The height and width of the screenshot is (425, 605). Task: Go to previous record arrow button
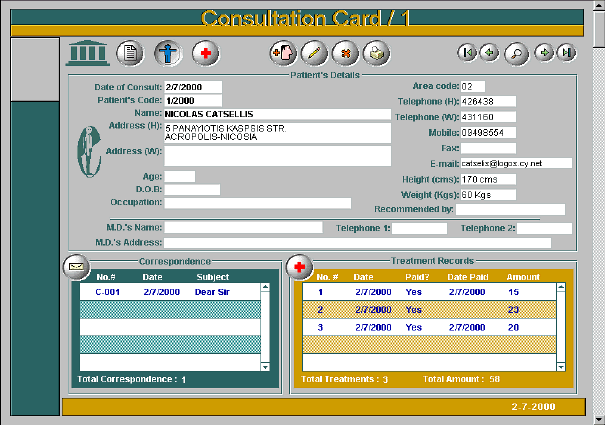coord(489,52)
